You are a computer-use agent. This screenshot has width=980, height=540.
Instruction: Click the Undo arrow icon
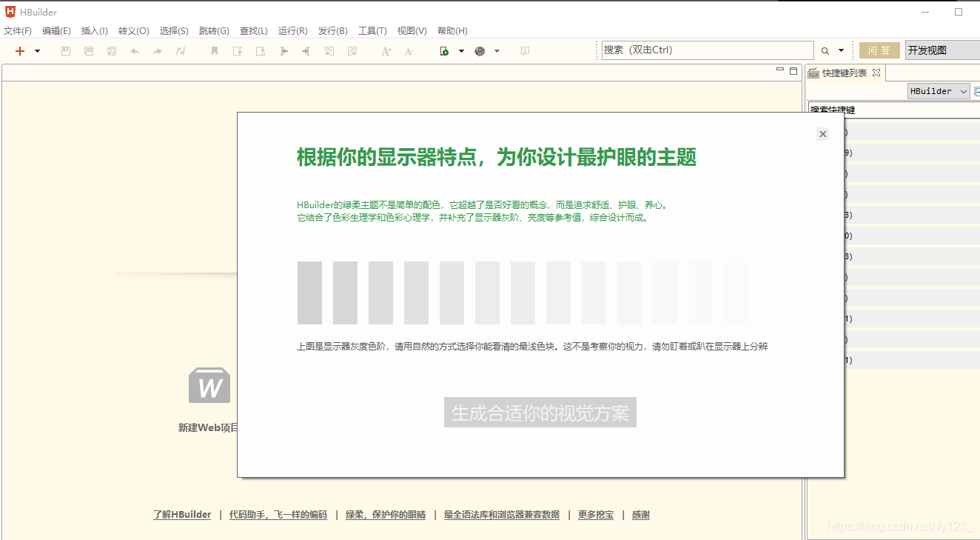(134, 50)
